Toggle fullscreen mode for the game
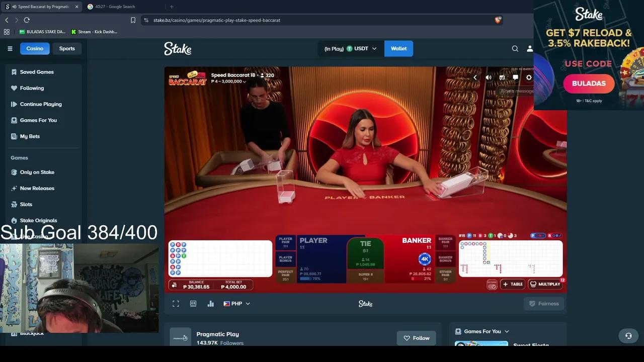Image resolution: width=644 pixels, height=362 pixels. click(176, 304)
